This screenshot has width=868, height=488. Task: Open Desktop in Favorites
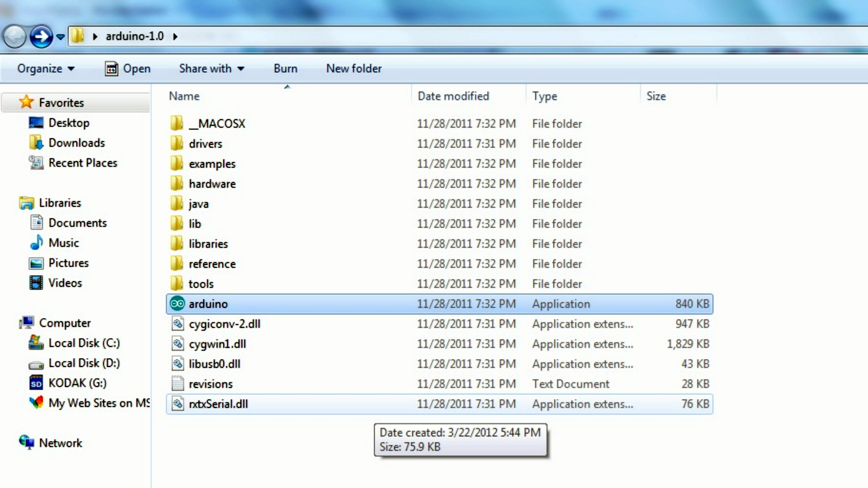coord(59,122)
